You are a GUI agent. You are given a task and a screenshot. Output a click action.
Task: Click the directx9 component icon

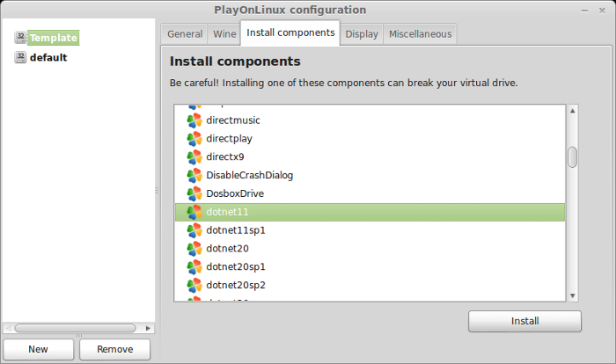tap(194, 157)
